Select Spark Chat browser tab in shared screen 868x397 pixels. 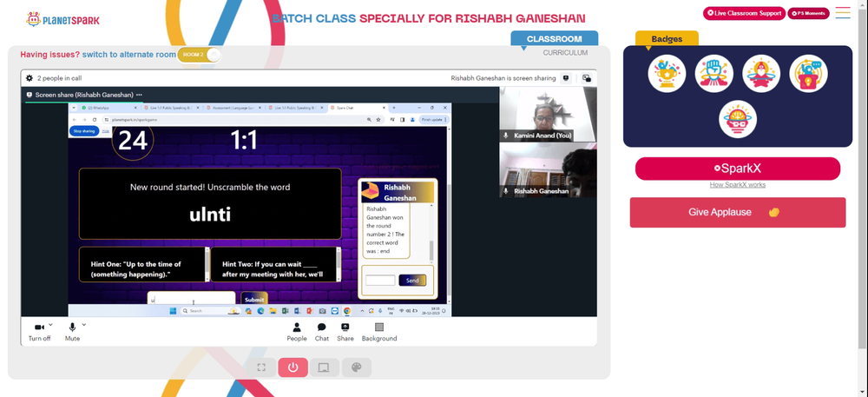[x=357, y=108]
